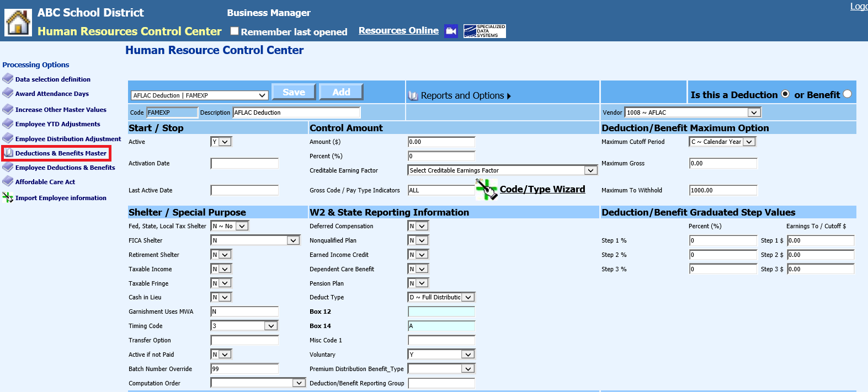Click the Specialized Data Systems logo

484,31
